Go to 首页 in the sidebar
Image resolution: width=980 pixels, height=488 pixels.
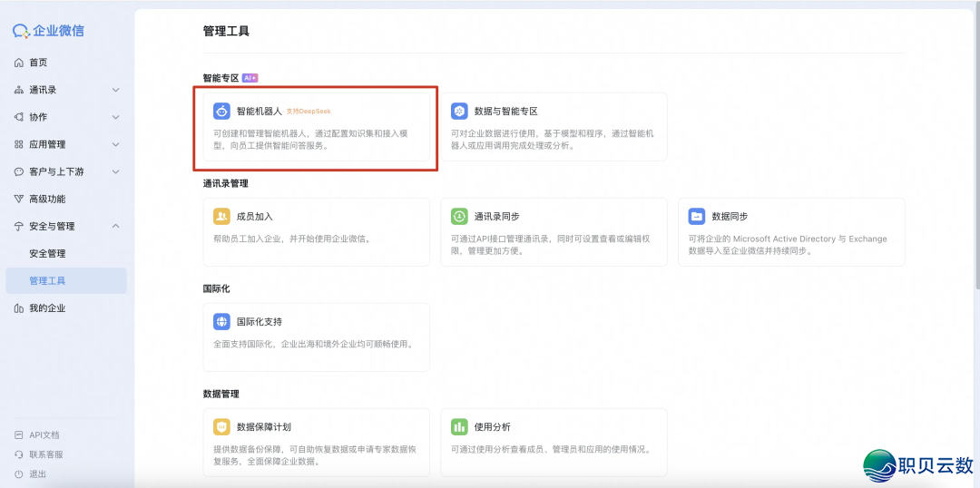[x=38, y=63]
